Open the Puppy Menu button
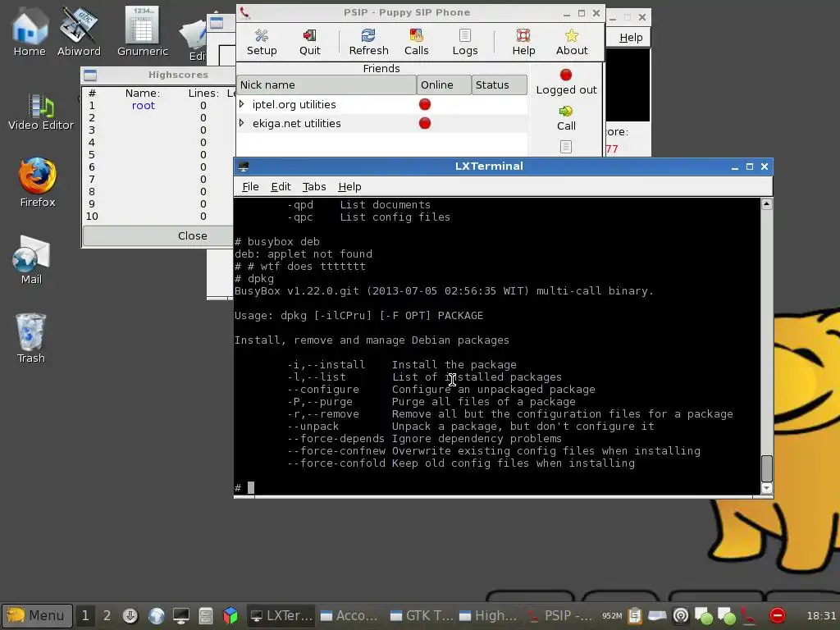Image resolution: width=840 pixels, height=630 pixels. pyautogui.click(x=36, y=615)
